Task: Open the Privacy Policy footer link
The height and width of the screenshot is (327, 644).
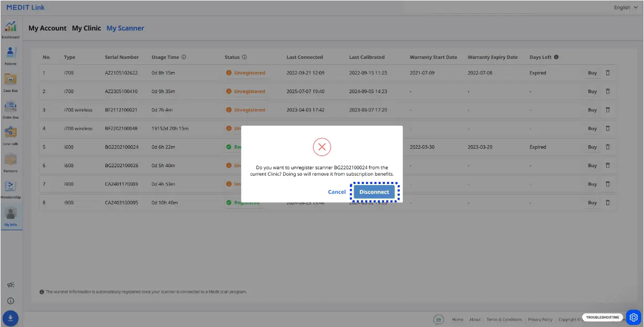Action: 540,320
